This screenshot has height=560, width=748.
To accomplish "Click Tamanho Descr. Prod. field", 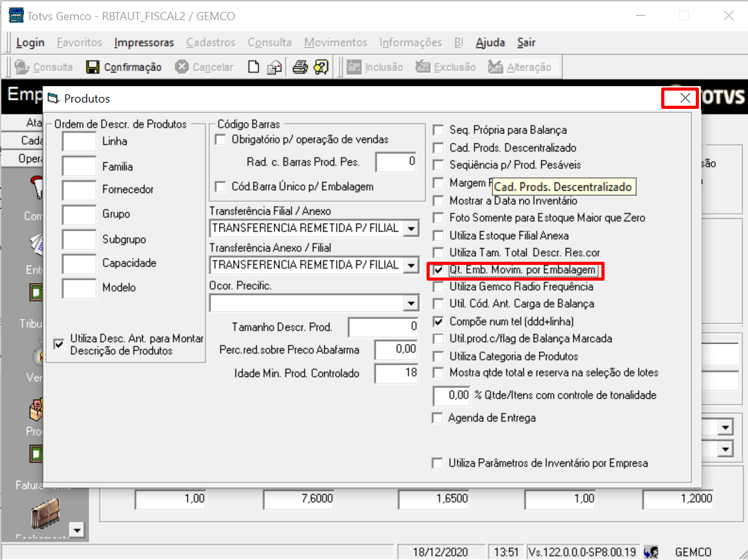I will [x=383, y=327].
